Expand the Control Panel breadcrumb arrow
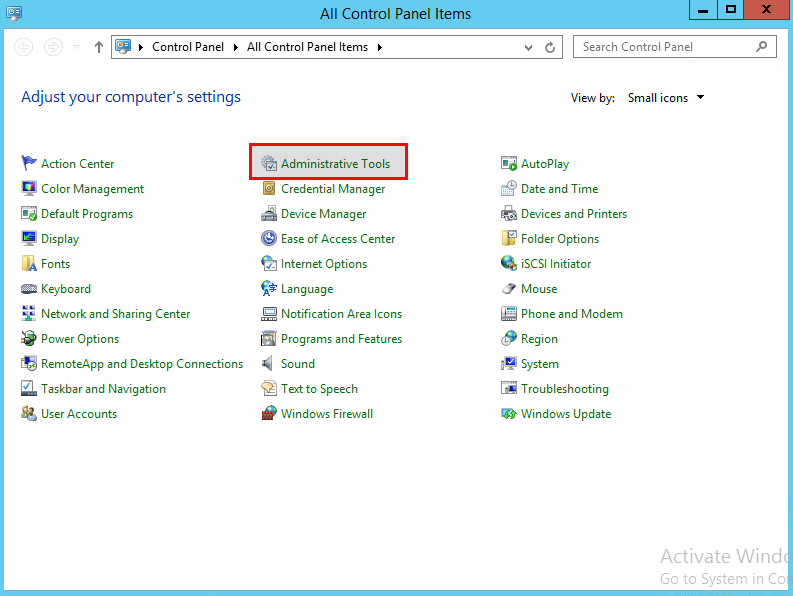The height and width of the screenshot is (596, 793). coord(236,47)
